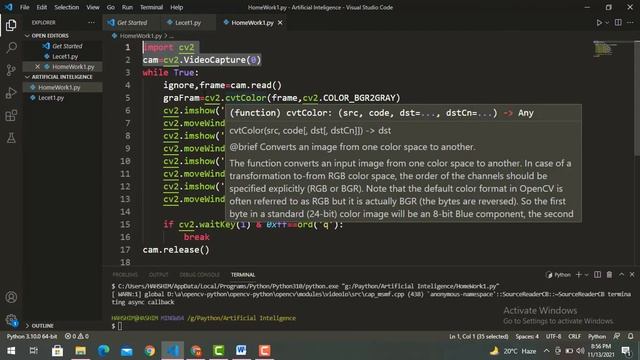Open Lecet1.py in Open Editors list

[63, 56]
